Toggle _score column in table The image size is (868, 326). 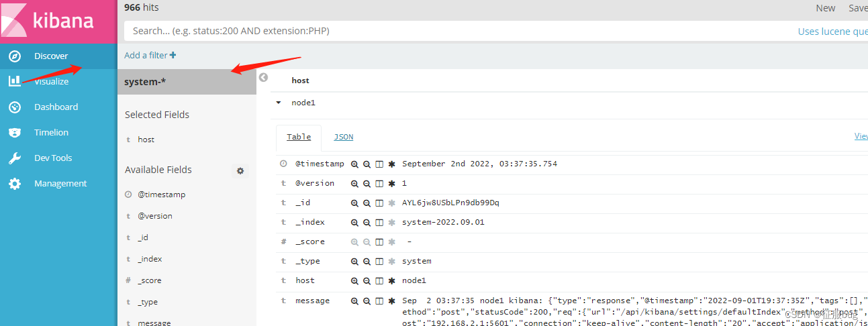(379, 241)
